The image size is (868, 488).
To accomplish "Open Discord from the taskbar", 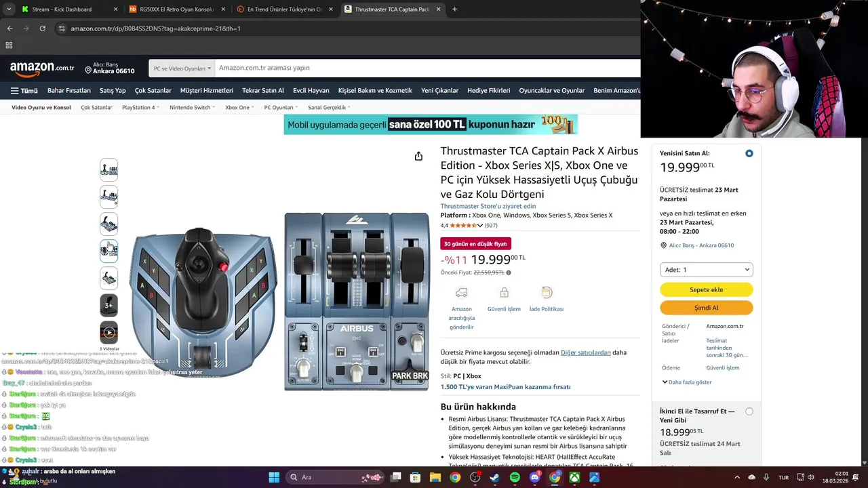I will pos(534,477).
